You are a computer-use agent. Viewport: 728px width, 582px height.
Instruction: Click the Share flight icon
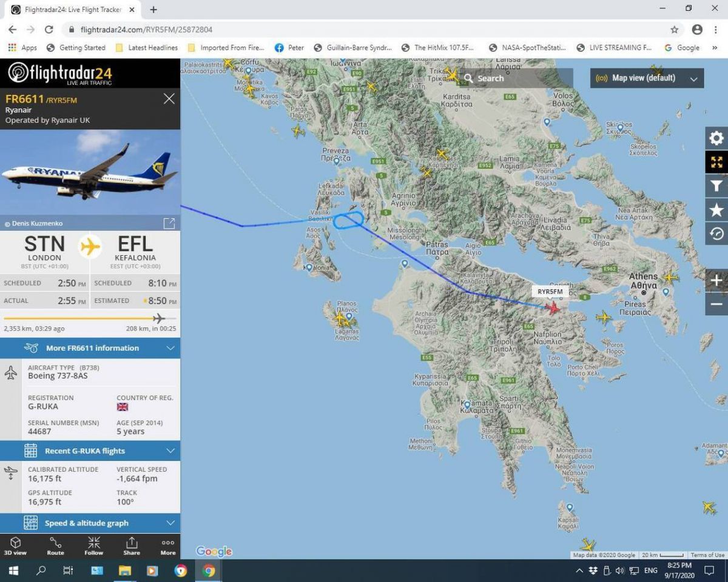pos(132,546)
